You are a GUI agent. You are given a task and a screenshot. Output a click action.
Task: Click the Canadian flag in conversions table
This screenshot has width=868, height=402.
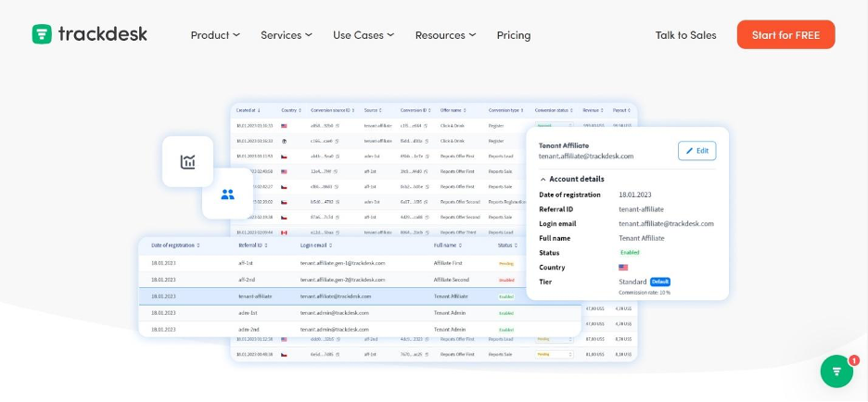pyautogui.click(x=284, y=232)
